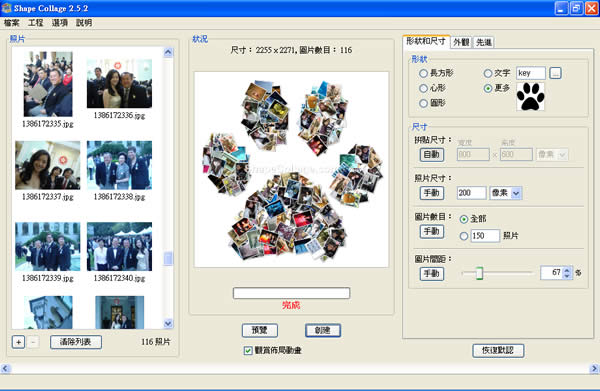Click the 清除列表 button

(76, 342)
